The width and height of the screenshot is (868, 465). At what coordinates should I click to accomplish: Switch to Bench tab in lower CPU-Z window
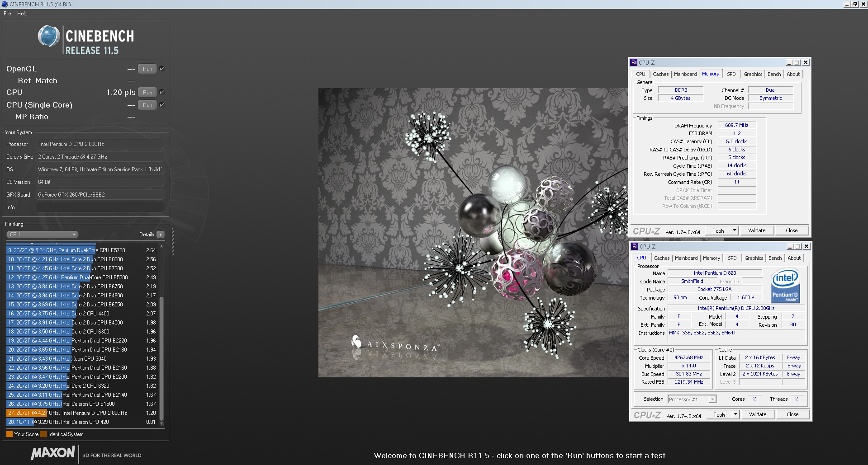(x=775, y=258)
